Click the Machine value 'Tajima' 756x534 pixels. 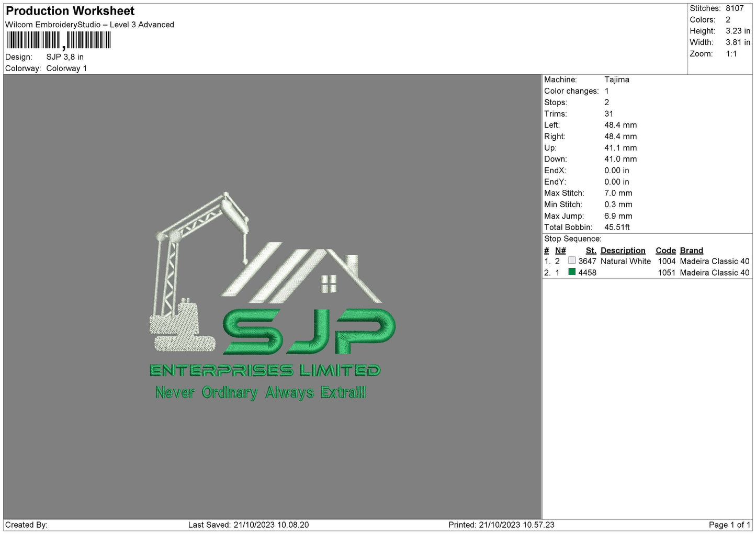click(617, 79)
